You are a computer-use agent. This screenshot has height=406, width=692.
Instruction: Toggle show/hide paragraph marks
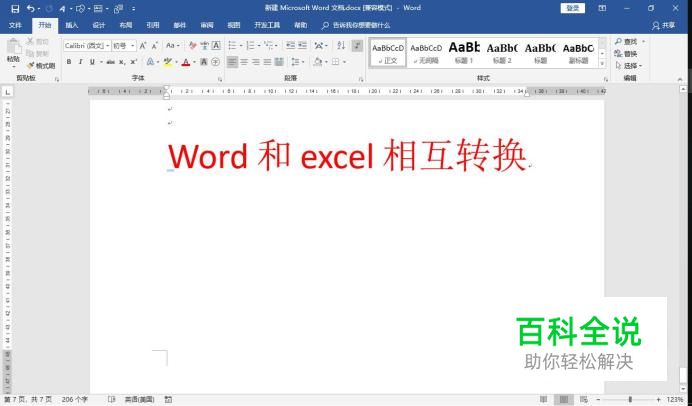click(x=357, y=45)
